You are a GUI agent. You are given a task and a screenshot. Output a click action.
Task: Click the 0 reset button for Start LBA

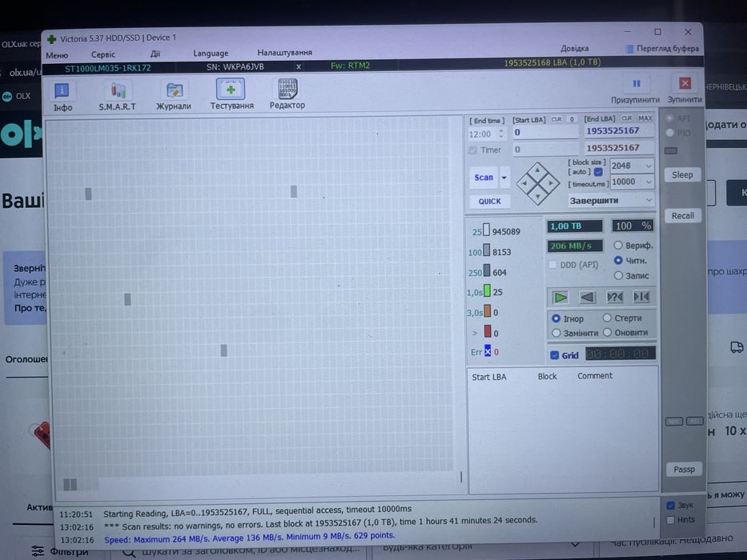572,119
